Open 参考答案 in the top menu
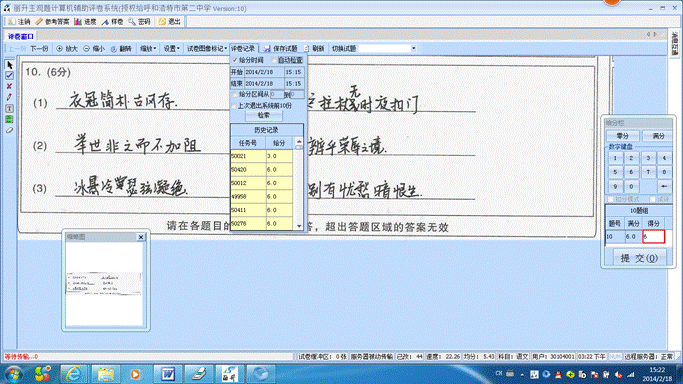 [x=53, y=21]
